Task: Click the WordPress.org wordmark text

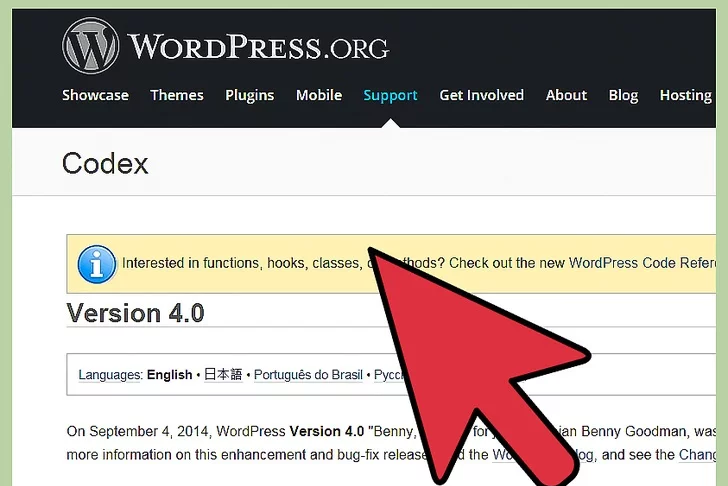Action: point(258,47)
